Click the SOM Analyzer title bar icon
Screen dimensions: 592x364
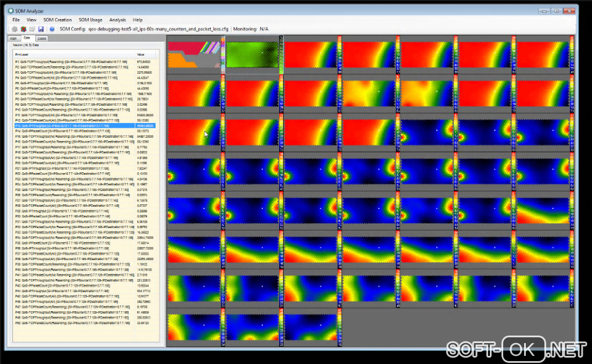tap(10, 11)
